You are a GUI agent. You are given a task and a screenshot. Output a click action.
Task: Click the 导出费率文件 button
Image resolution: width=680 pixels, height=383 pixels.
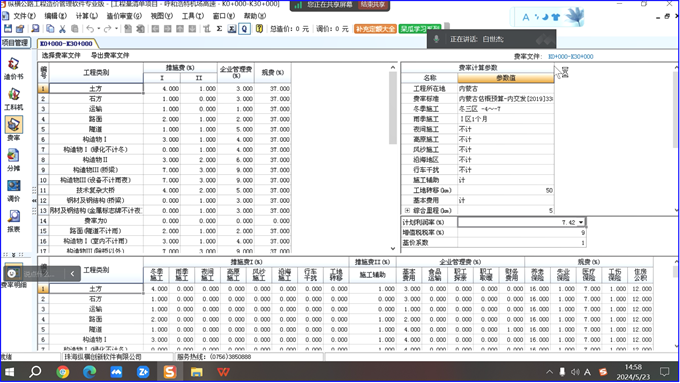(x=110, y=56)
